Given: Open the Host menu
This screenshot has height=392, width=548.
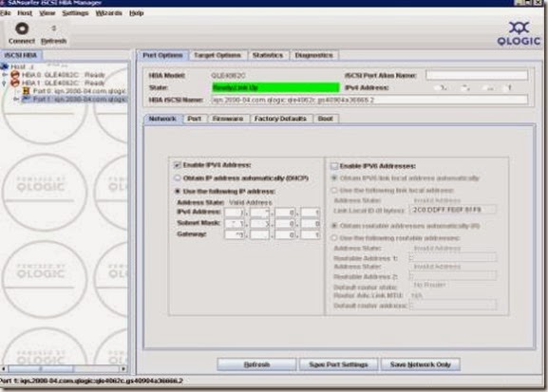Looking at the screenshot, I should point(25,13).
